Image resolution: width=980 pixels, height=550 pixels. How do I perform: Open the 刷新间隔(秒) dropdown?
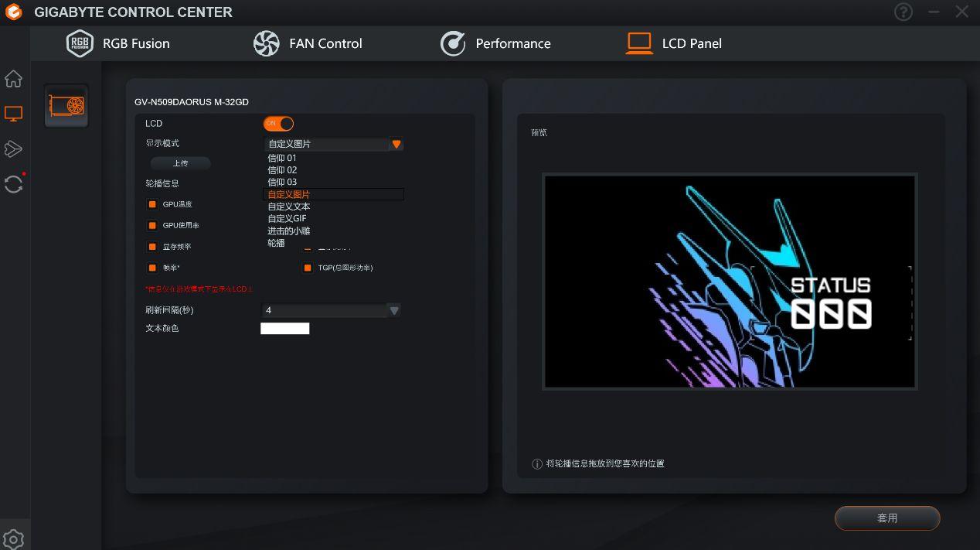394,309
